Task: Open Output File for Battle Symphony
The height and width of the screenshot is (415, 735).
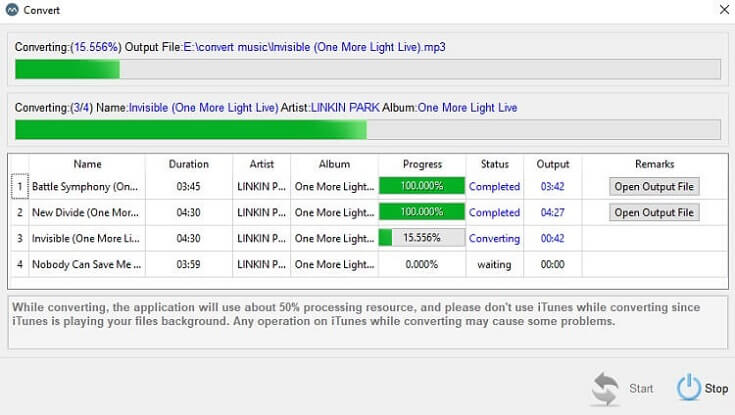Action: [x=654, y=186]
